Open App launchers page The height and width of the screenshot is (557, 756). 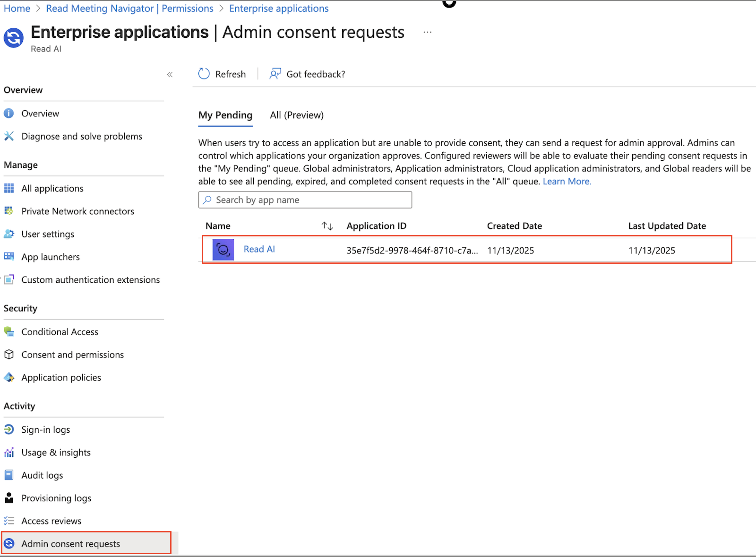[x=51, y=257]
